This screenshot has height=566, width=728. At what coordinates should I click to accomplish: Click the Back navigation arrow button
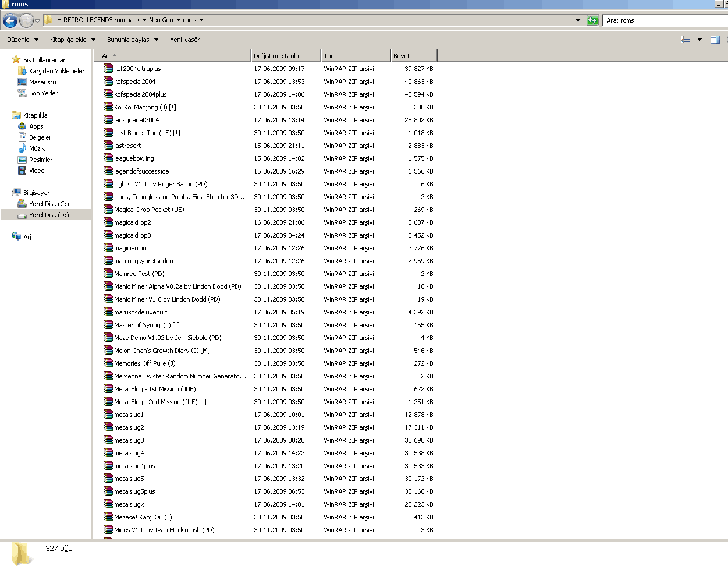coord(10,21)
